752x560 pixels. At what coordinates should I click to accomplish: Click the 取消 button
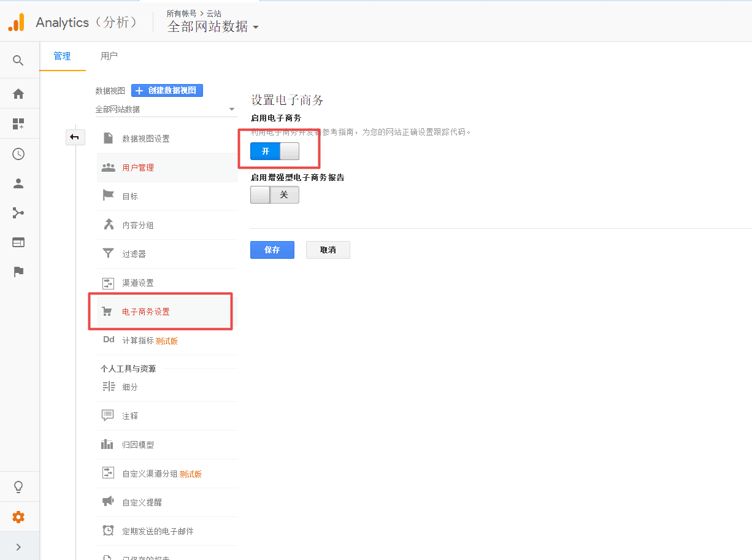[x=328, y=250]
